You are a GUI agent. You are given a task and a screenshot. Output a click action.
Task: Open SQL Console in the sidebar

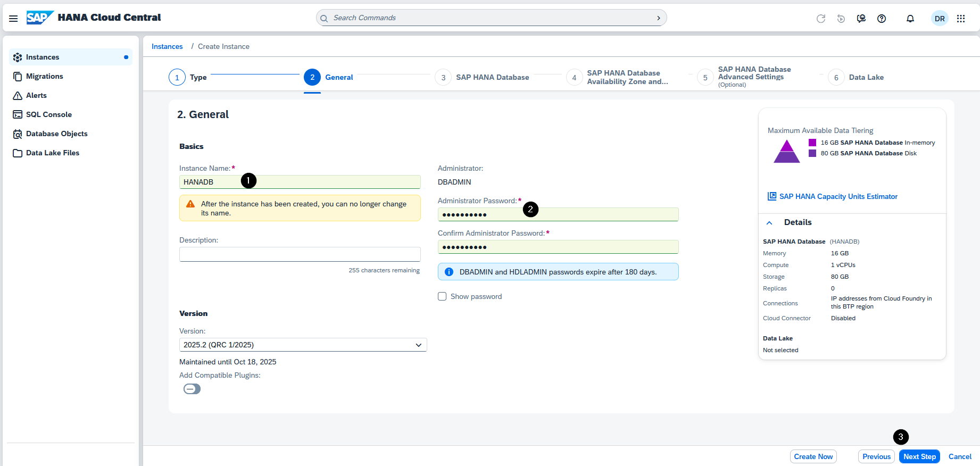(x=71, y=115)
